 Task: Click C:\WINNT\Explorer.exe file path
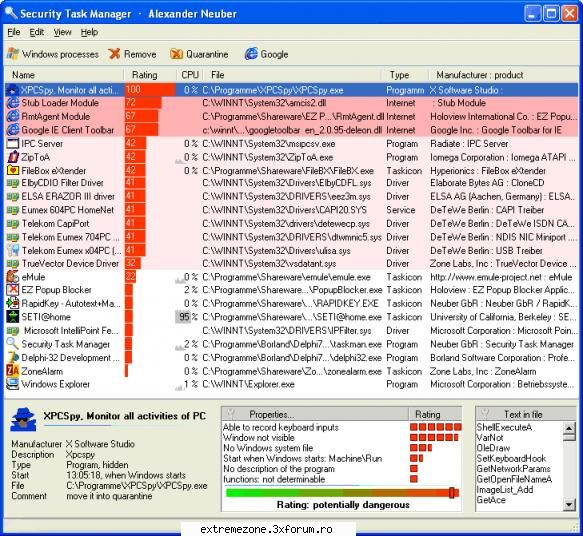248,384
